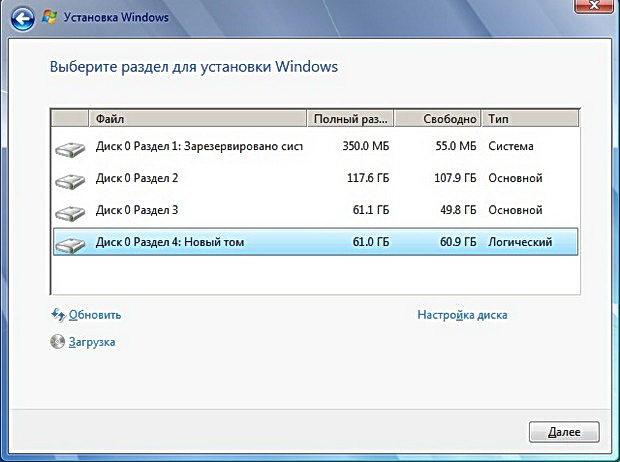Open the Загрузка driver link
This screenshot has height=462, width=620.
point(92,342)
